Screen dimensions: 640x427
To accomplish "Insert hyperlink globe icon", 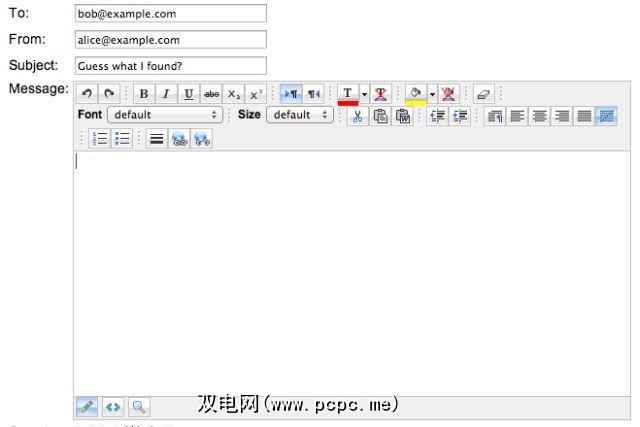I will pos(180,139).
